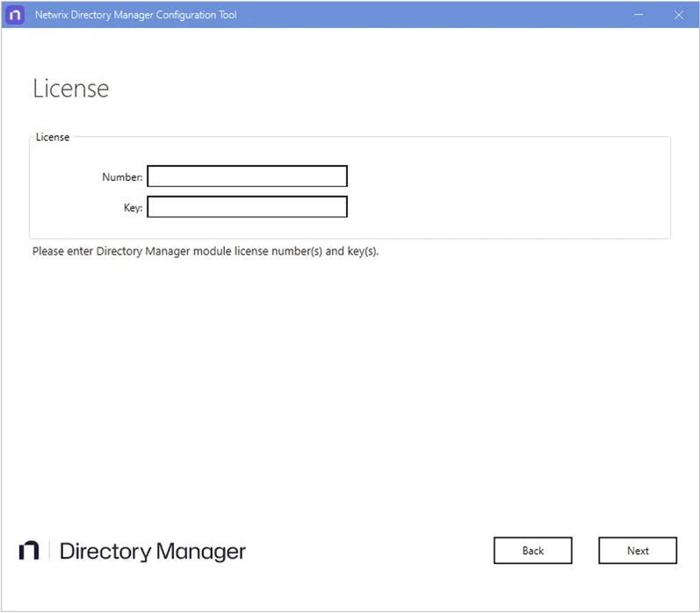Focus the license Key input field
The height and width of the screenshot is (613, 700).
(x=247, y=207)
